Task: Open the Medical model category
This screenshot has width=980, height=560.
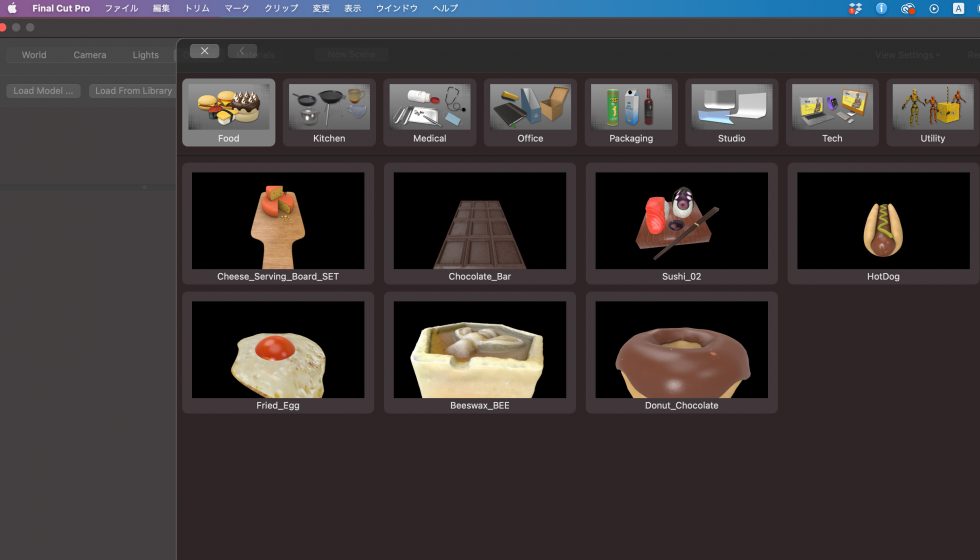Action: 430,112
